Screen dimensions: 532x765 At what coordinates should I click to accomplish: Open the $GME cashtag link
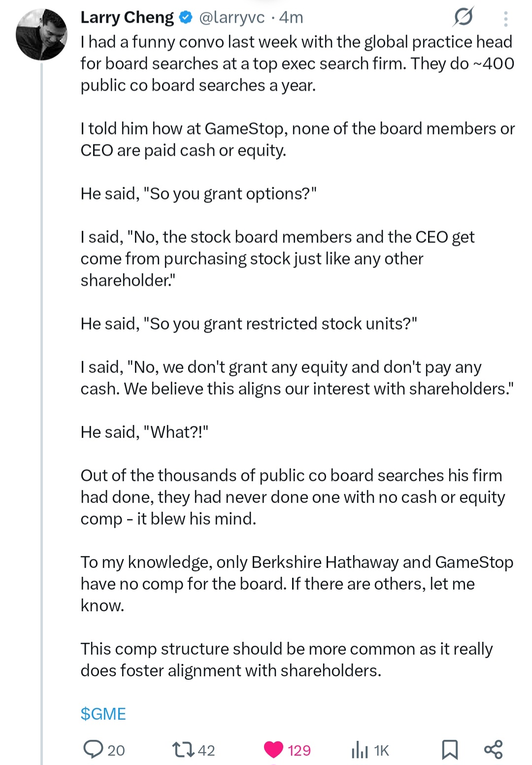(103, 714)
